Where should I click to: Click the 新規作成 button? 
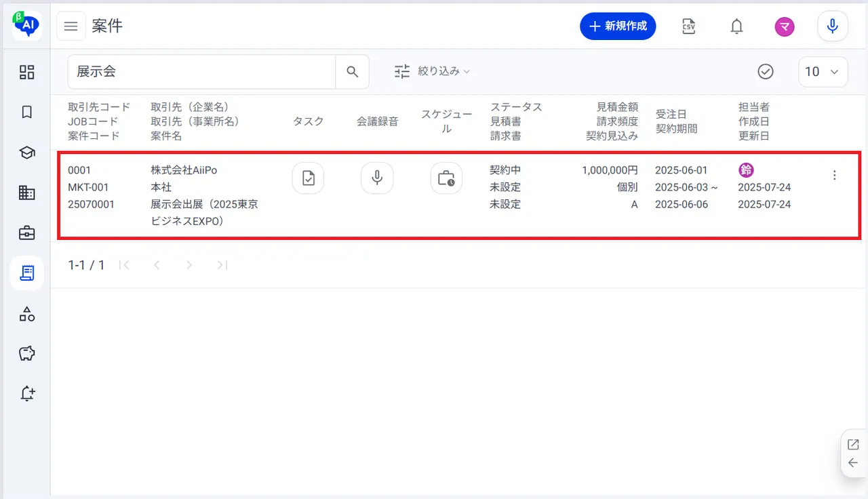tap(618, 26)
